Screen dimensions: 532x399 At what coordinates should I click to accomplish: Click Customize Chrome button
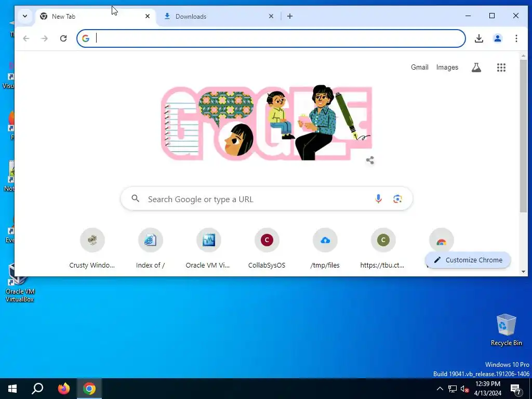[468, 260]
